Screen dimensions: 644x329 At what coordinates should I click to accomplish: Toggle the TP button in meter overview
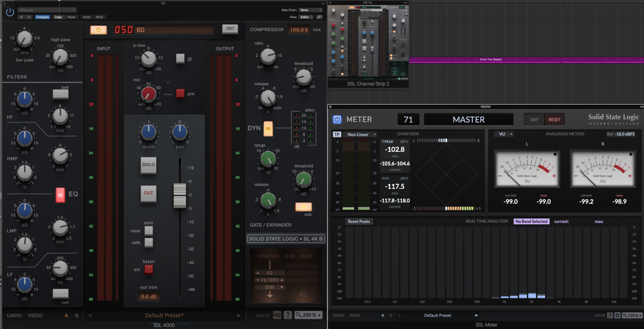pyautogui.click(x=337, y=134)
